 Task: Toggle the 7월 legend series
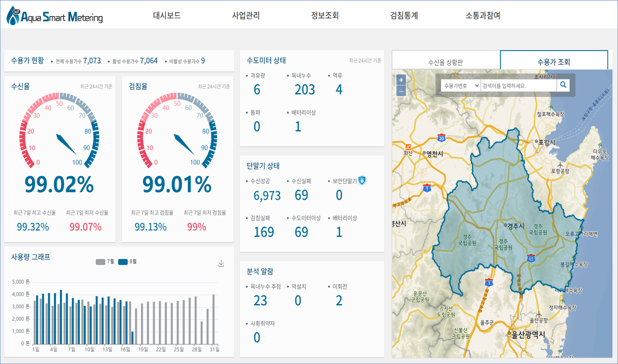pos(105,262)
